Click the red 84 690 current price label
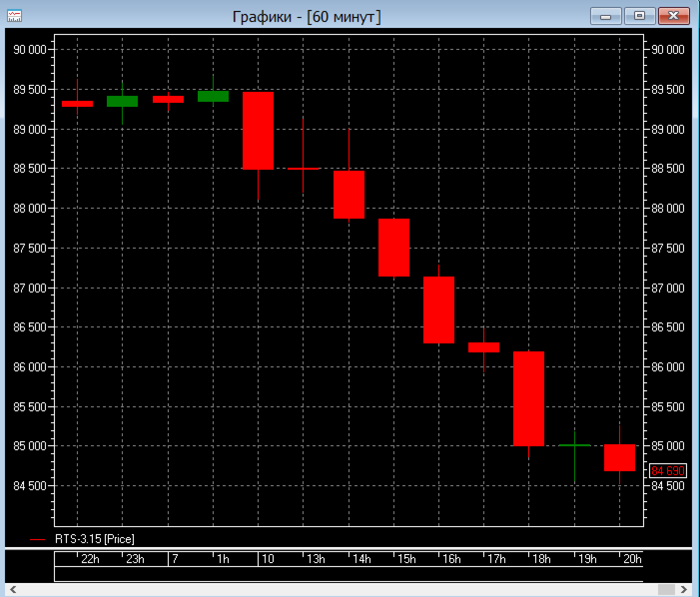Image resolution: width=700 pixels, height=597 pixels. coord(668,471)
